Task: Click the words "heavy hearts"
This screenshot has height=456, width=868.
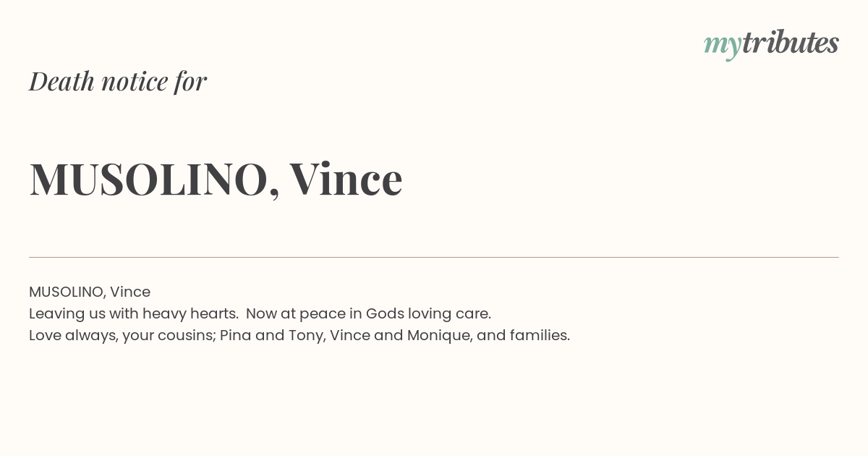Action: (x=188, y=314)
